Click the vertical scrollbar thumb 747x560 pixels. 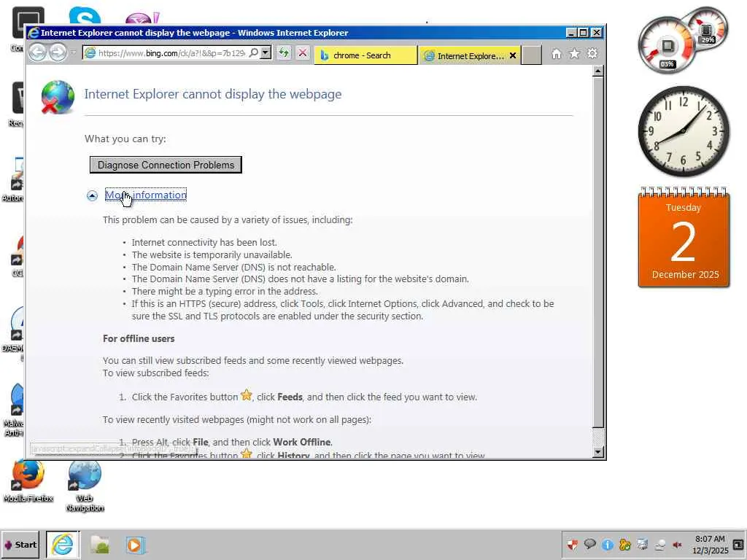[x=598, y=252]
